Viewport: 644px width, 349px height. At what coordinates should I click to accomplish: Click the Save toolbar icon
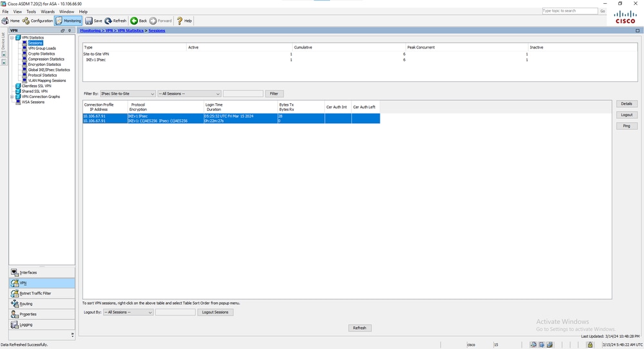pyautogui.click(x=93, y=21)
